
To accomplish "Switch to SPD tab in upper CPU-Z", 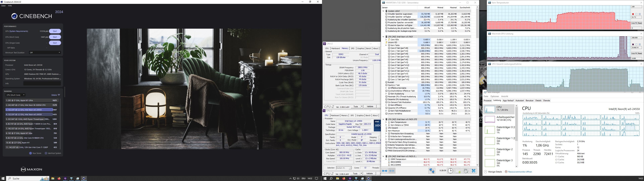I will [353, 48].
